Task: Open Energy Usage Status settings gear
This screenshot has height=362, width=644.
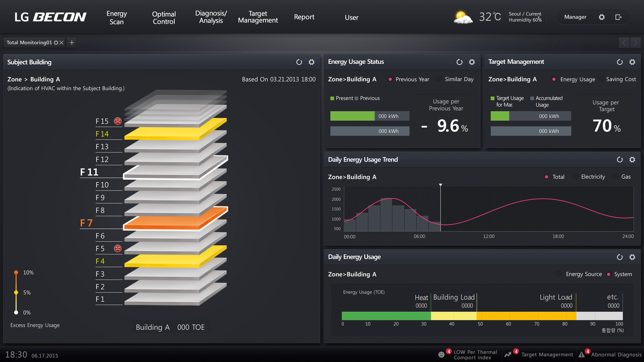Action: (472, 62)
